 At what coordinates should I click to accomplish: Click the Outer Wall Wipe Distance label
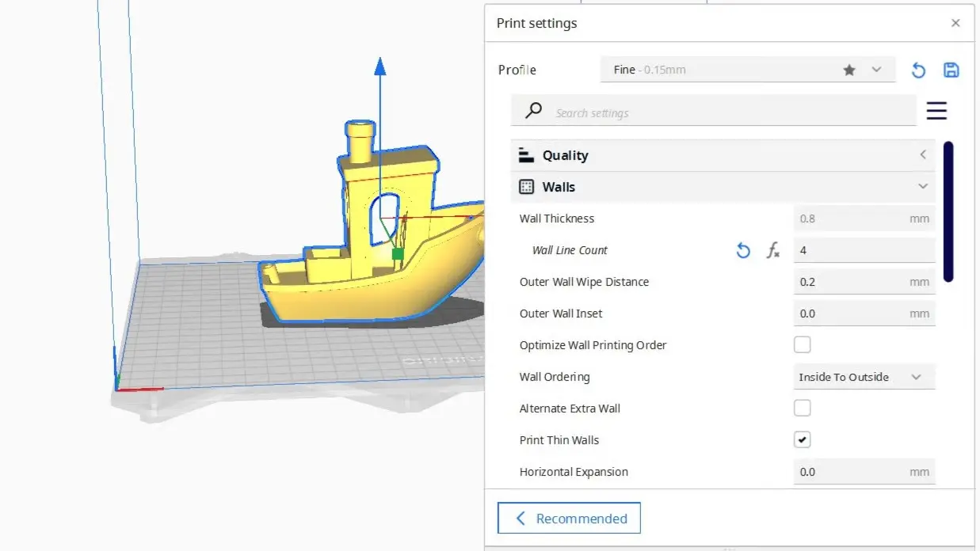584,282
